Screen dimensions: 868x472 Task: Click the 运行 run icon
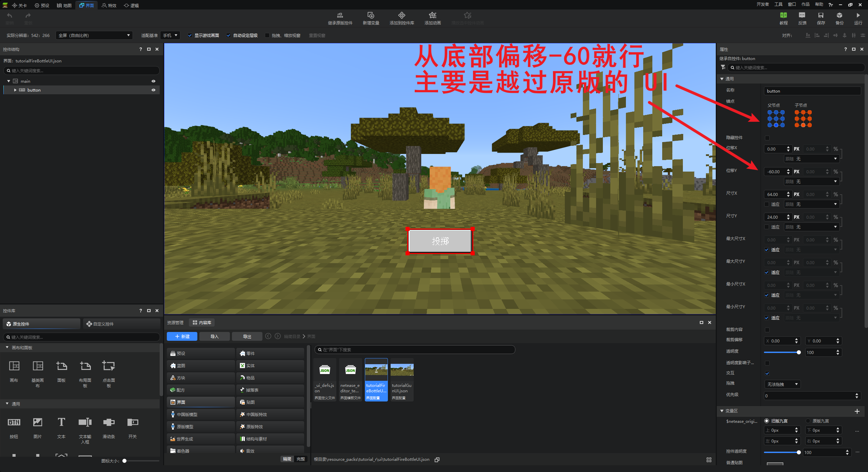pyautogui.click(x=858, y=15)
